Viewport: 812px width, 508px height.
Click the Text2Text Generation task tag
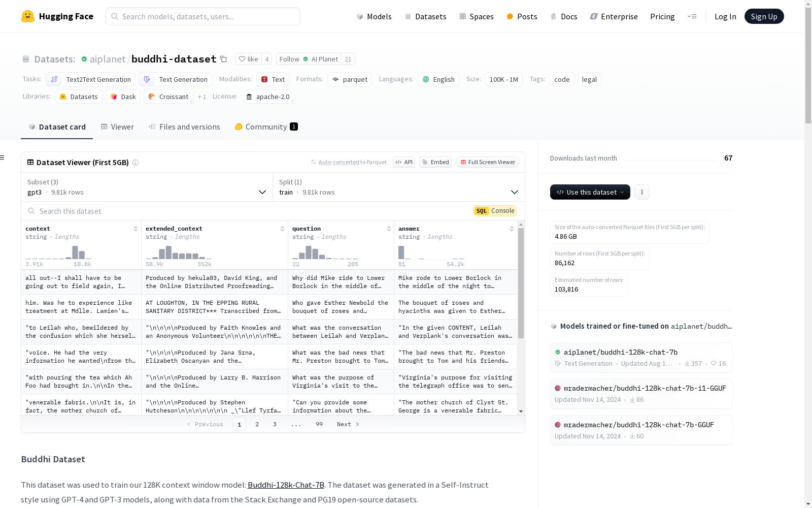point(91,79)
